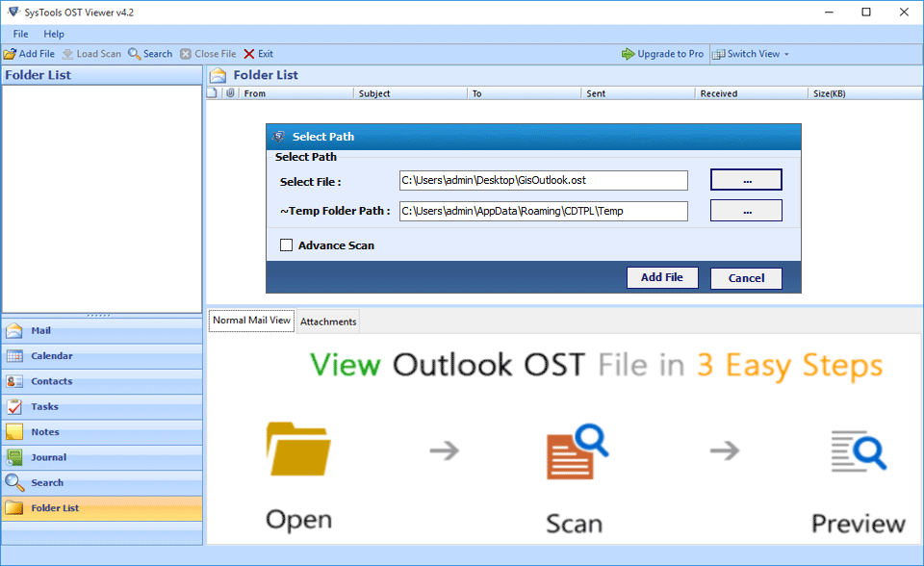Viewport: 924px width, 566px height.
Task: Switch to the Normal Mail View tab
Action: click(251, 321)
